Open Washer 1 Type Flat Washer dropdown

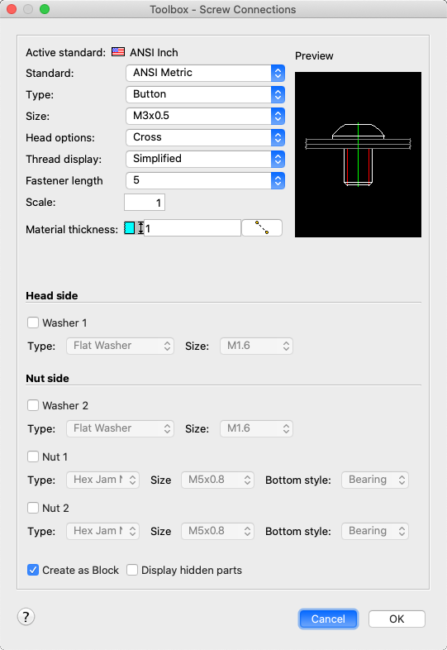(120, 346)
